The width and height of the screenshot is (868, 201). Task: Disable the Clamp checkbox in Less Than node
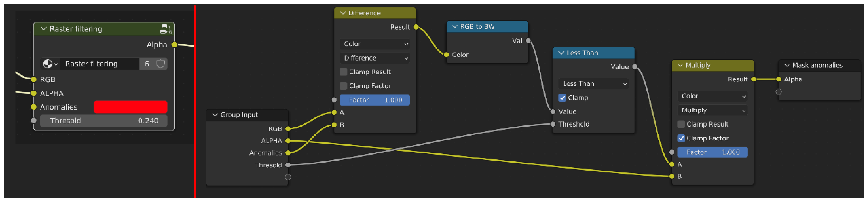tap(562, 98)
